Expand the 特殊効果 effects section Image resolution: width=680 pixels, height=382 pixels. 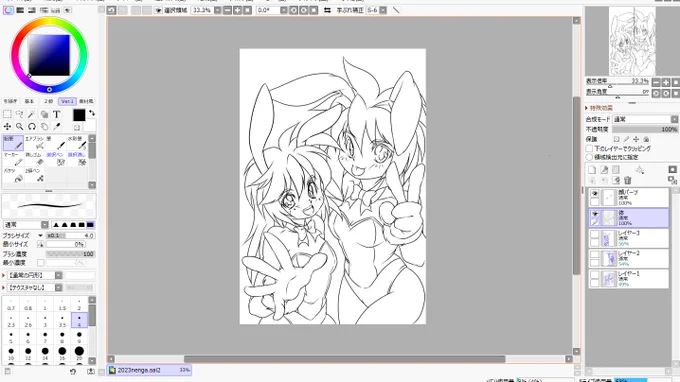(x=586, y=108)
